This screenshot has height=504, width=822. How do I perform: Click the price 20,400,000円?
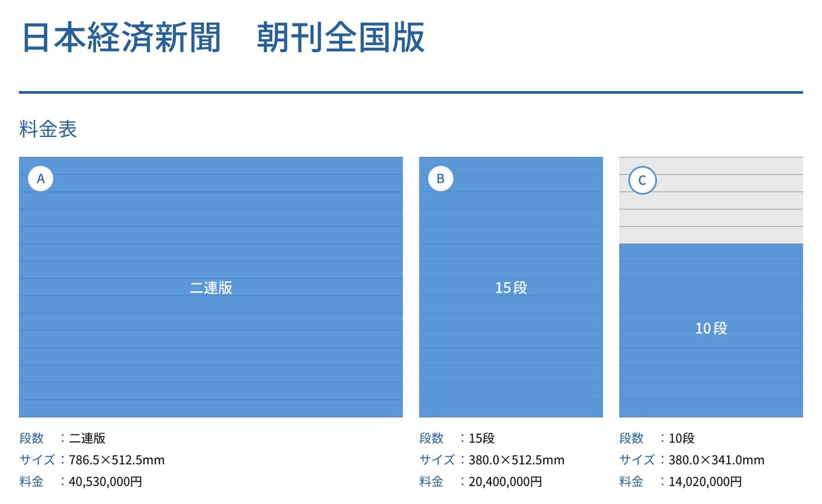click(506, 481)
